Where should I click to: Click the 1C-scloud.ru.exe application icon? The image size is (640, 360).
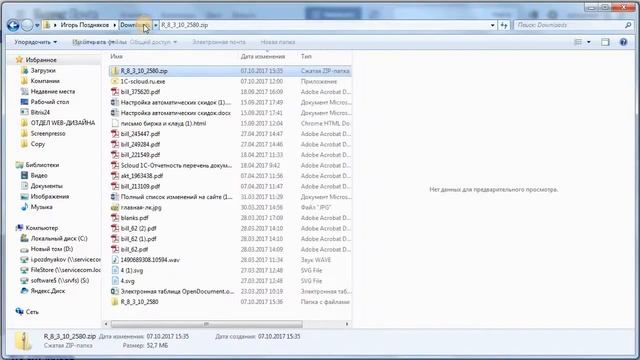click(115, 82)
